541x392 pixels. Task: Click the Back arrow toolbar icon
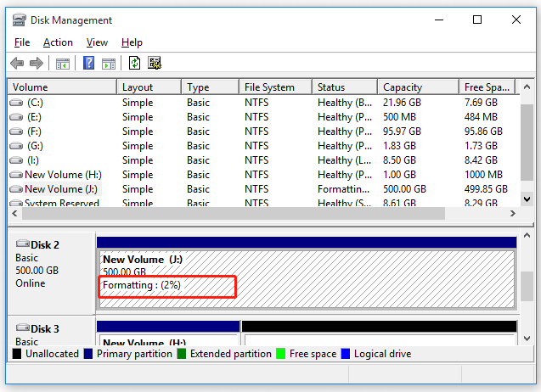coord(17,63)
